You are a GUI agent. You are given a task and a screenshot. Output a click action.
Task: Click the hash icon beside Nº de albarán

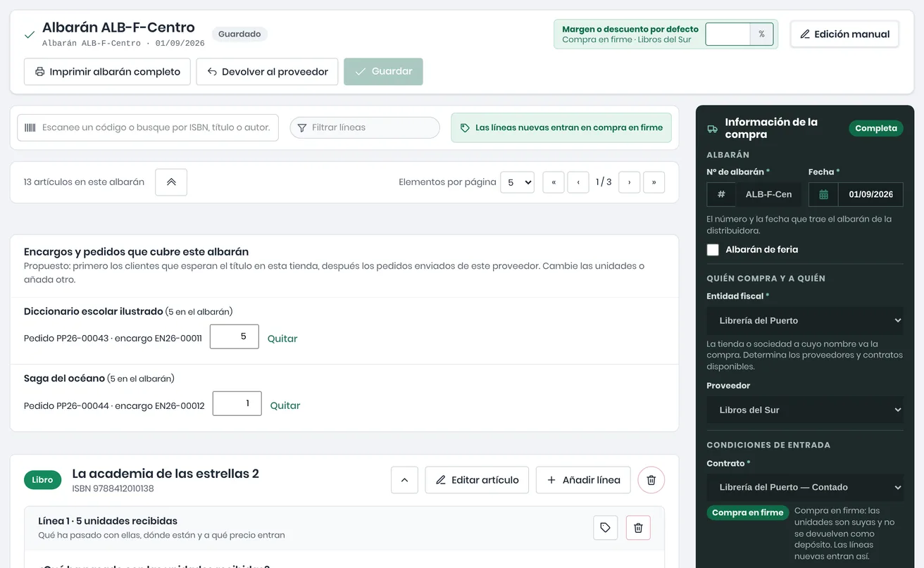[721, 194]
